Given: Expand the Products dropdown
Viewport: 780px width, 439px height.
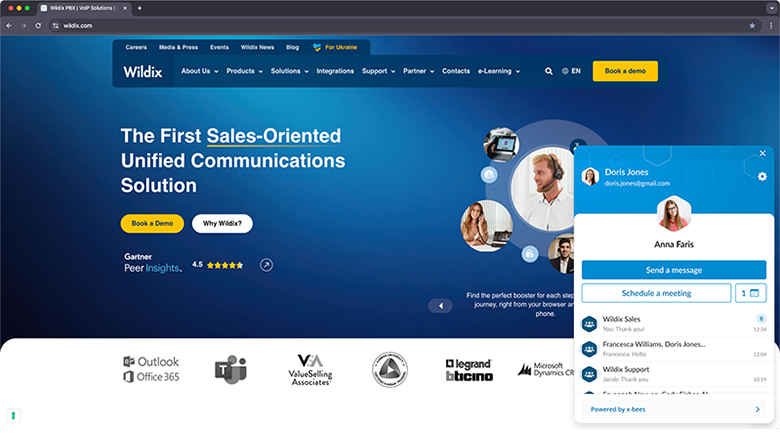Looking at the screenshot, I should 244,71.
